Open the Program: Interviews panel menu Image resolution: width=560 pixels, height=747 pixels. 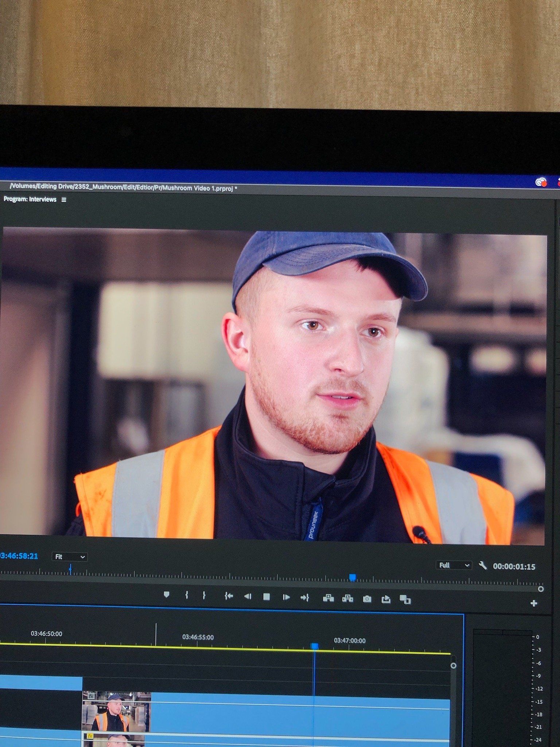(64, 200)
